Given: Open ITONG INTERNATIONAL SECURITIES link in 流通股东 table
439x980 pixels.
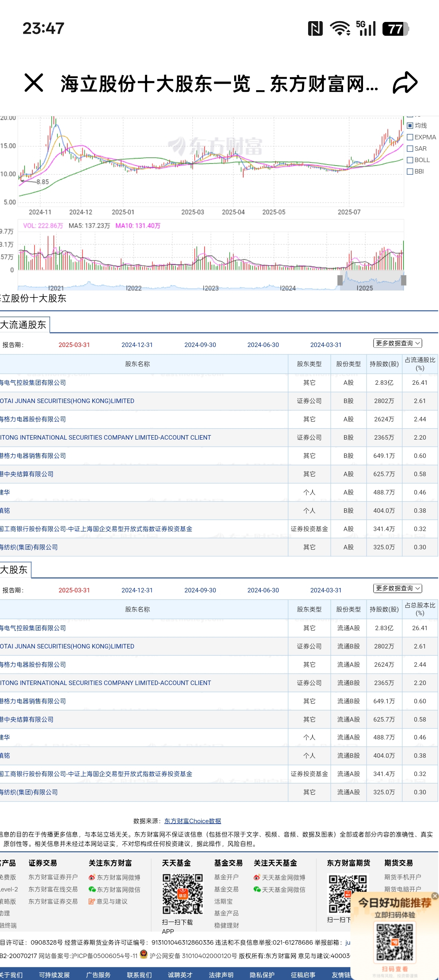Looking at the screenshot, I should pyautogui.click(x=106, y=437).
